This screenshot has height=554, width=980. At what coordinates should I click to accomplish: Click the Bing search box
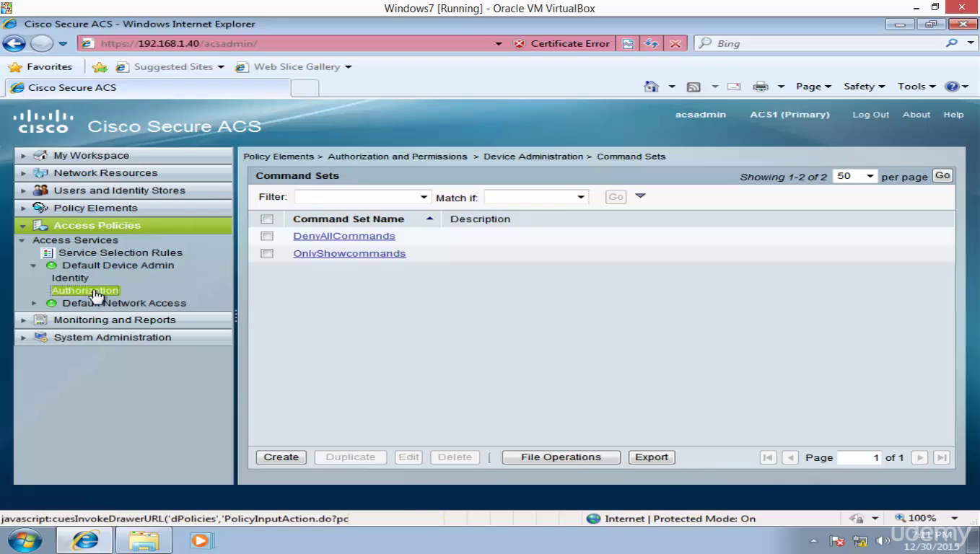819,43
